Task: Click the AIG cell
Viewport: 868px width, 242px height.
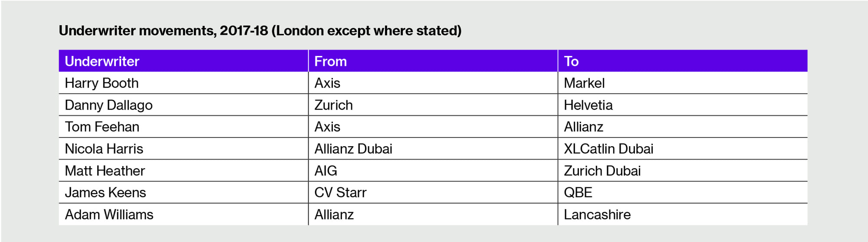Action: 433,170
